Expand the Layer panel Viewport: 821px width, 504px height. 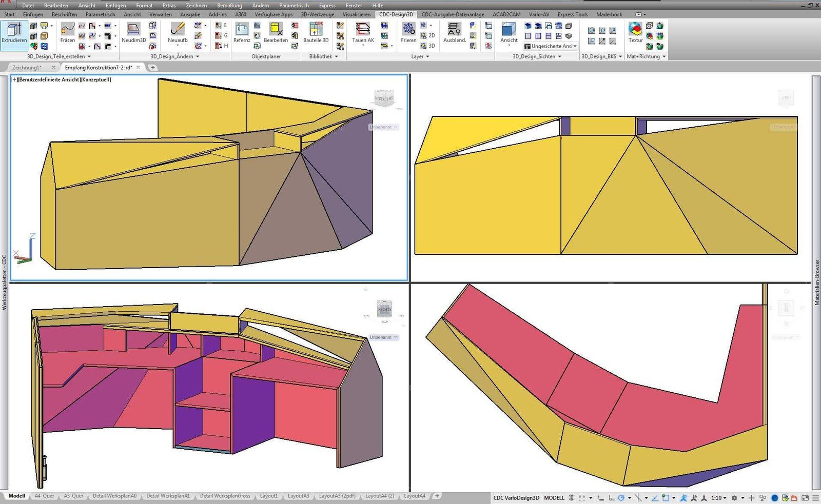click(x=420, y=56)
